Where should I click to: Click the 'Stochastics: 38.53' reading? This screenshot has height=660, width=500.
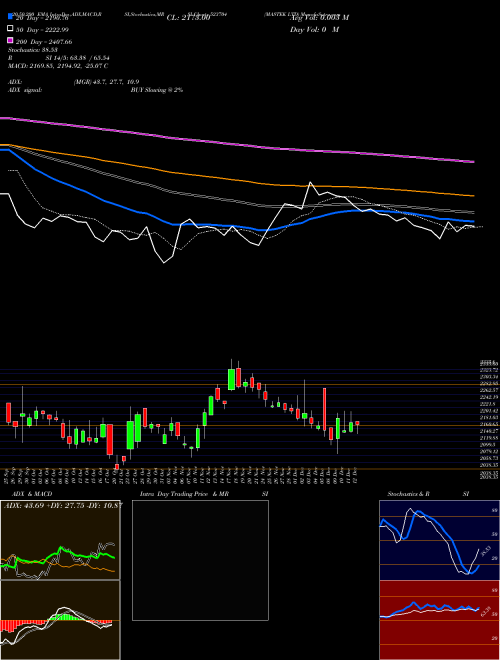(33, 50)
